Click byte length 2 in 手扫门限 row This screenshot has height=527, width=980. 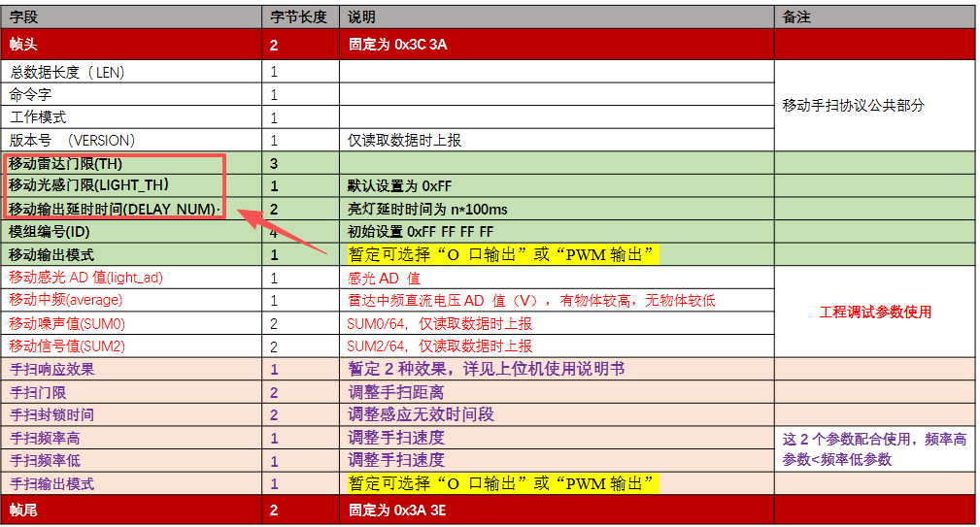click(274, 392)
